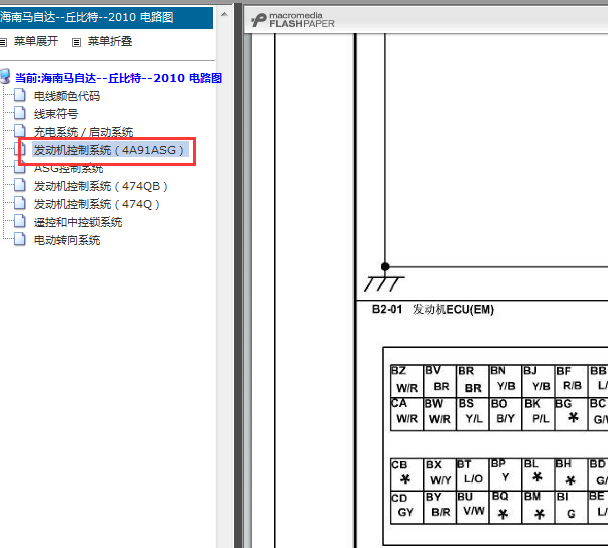Click the computer icon of the root node
608x548 pixels.
(x=5, y=76)
